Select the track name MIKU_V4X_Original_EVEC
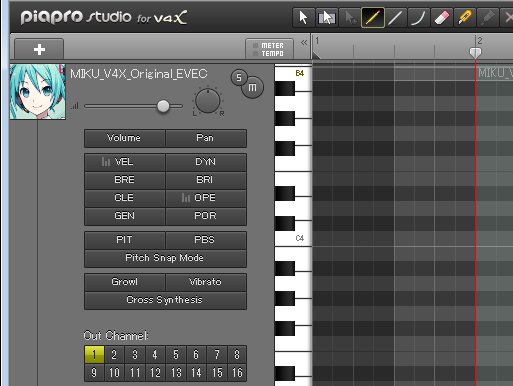 (139, 74)
